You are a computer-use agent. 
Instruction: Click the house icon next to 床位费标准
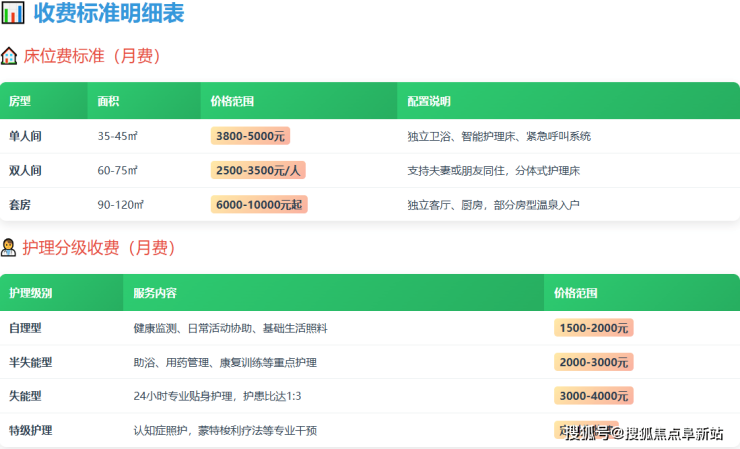9,56
